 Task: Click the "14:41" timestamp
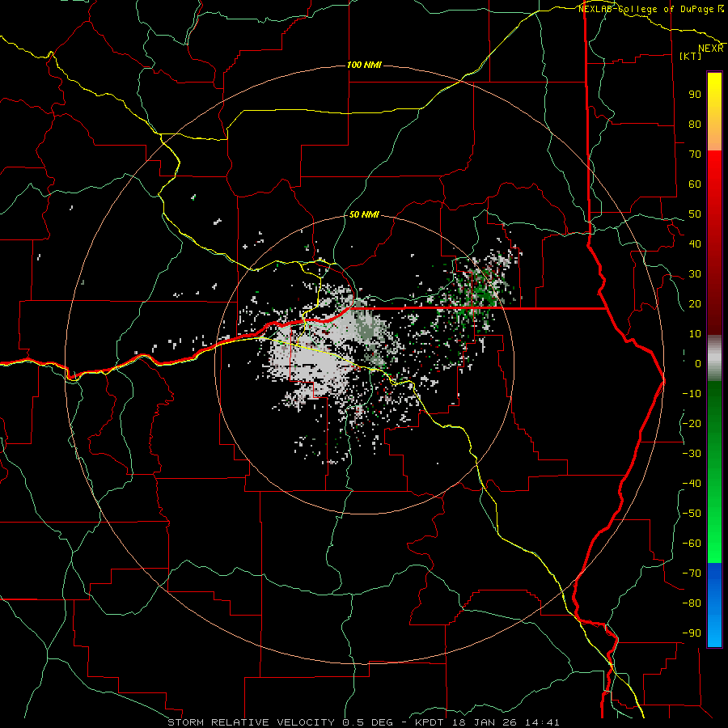542,722
